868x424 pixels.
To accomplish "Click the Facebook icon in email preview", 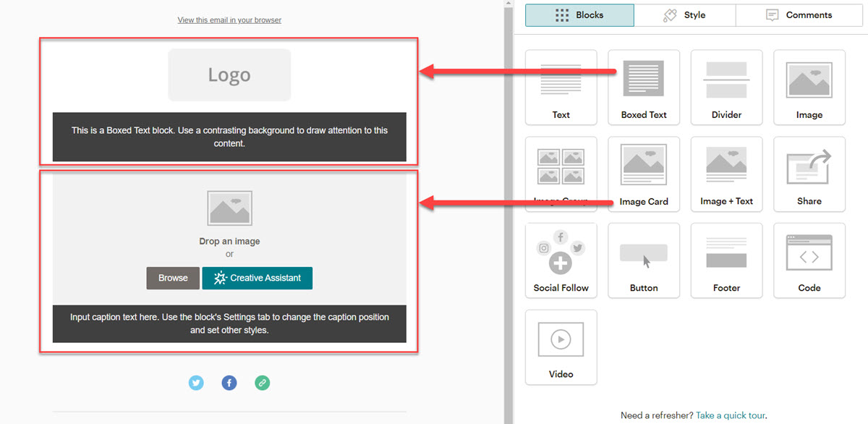I will (229, 383).
